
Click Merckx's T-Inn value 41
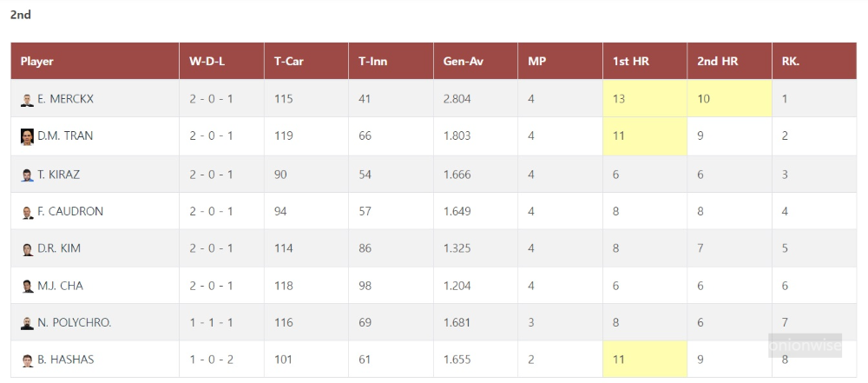click(x=365, y=99)
